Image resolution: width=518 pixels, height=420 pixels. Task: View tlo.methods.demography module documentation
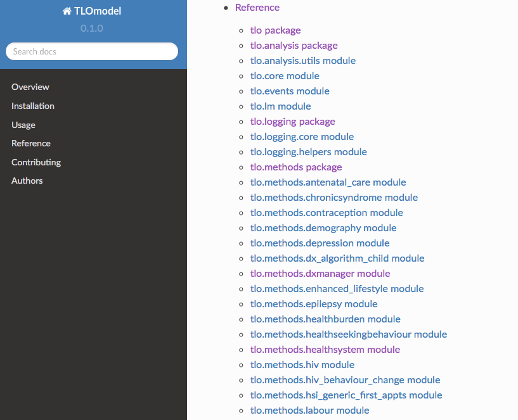[x=323, y=227]
